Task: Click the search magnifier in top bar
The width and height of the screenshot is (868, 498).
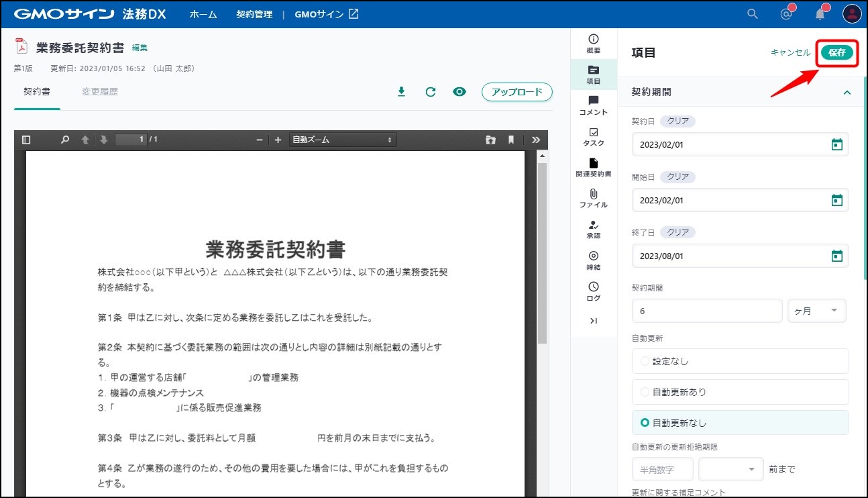Action: (x=753, y=14)
